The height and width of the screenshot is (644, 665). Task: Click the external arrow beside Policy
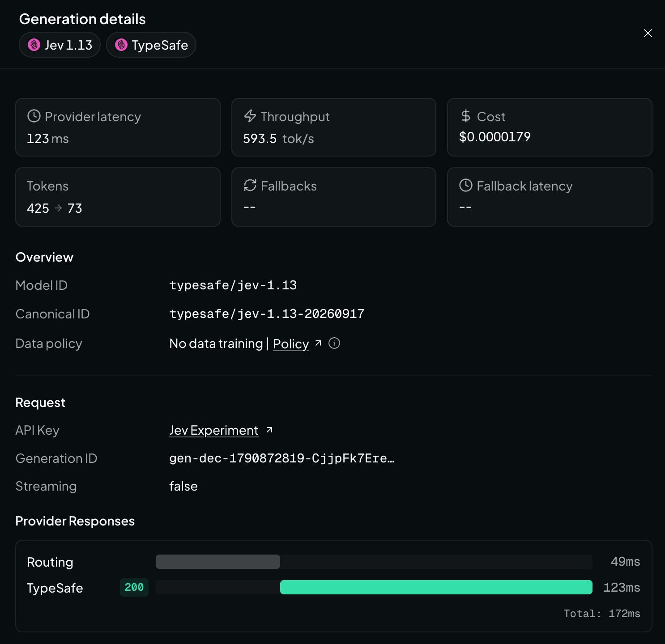pyautogui.click(x=318, y=343)
